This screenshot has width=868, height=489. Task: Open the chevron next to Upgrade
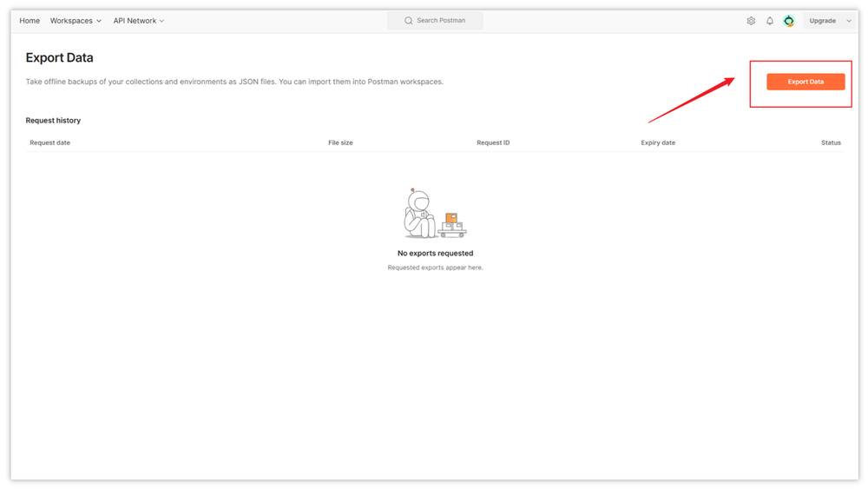click(x=849, y=21)
